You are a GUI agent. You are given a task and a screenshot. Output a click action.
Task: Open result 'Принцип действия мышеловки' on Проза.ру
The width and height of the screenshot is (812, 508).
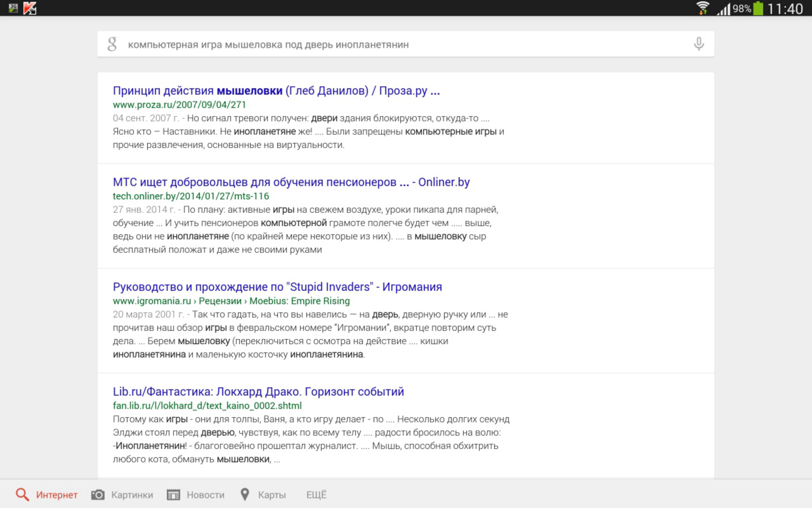pyautogui.click(x=276, y=91)
